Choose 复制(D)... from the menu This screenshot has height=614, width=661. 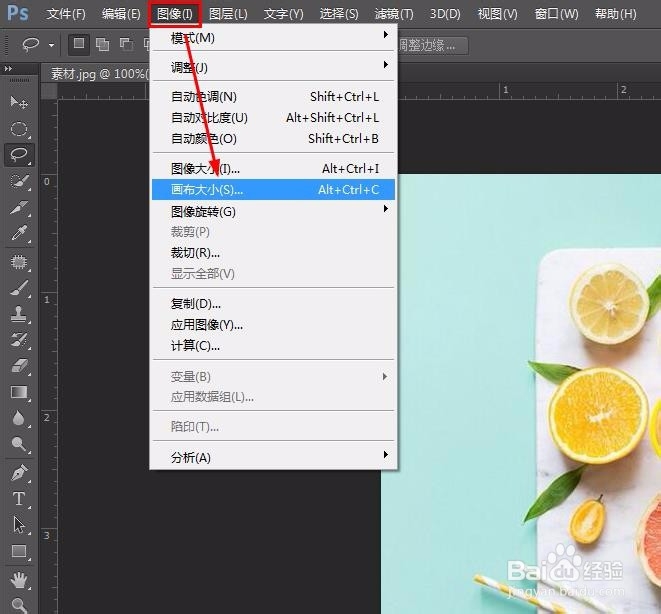(x=273, y=303)
